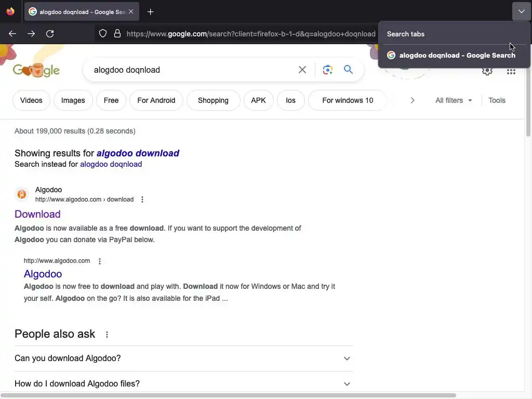Search instead for alogdoo doqnload
This screenshot has width=532, height=399.
pyautogui.click(x=111, y=164)
